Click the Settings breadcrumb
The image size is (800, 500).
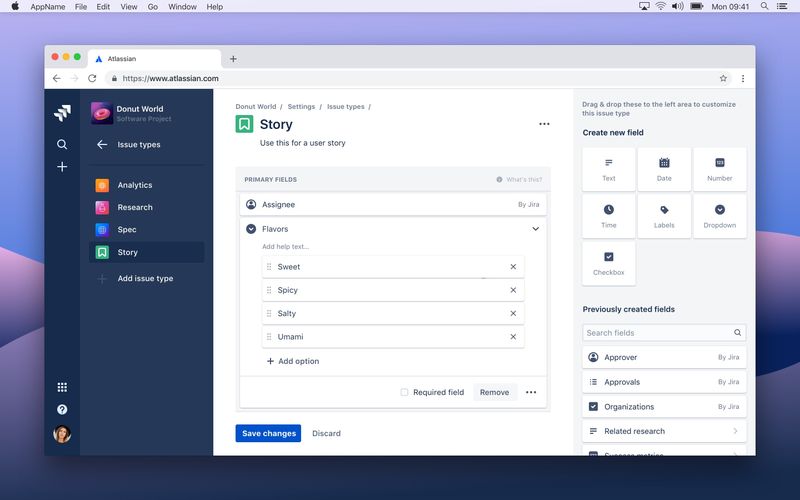point(301,107)
